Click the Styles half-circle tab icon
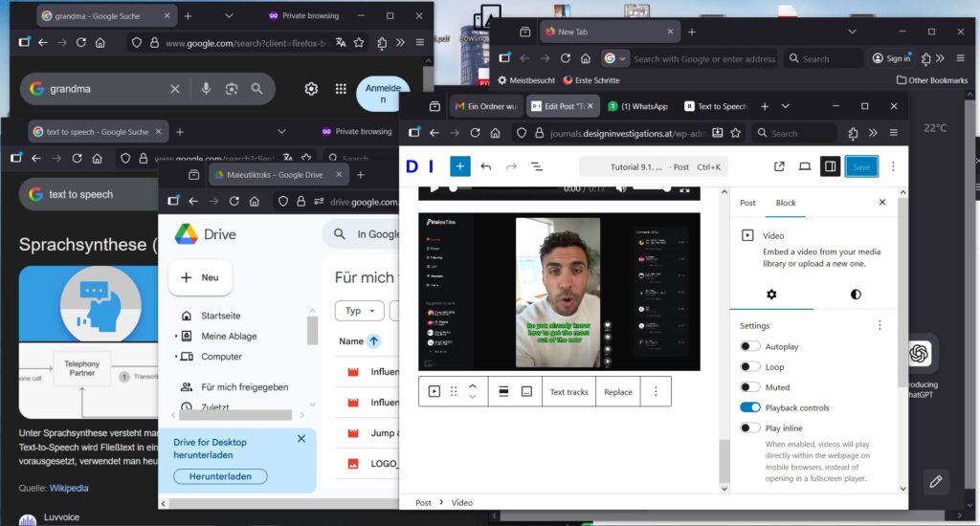 [855, 295]
